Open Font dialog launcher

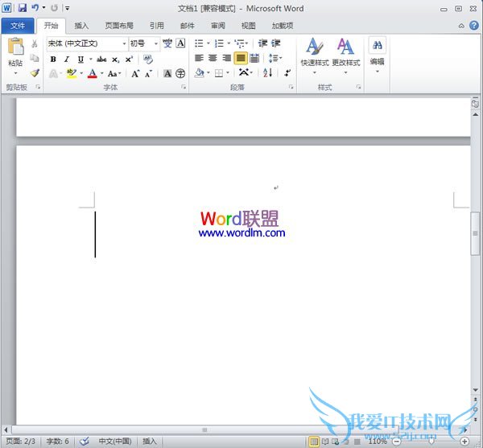[184, 87]
